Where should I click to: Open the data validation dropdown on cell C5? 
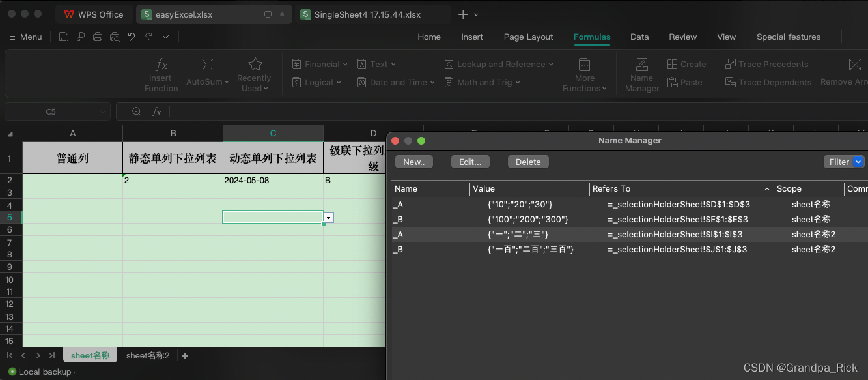(328, 217)
